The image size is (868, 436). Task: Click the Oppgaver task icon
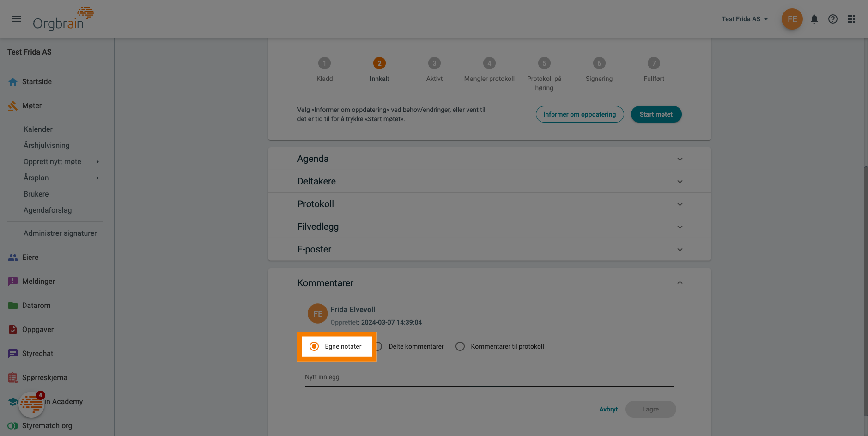pyautogui.click(x=13, y=330)
